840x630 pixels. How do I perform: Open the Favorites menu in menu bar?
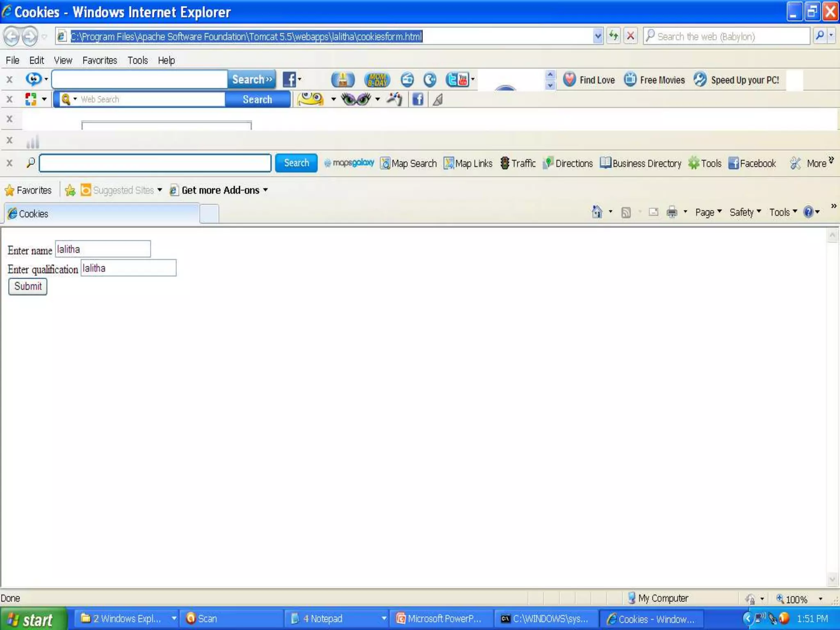pyautogui.click(x=100, y=60)
